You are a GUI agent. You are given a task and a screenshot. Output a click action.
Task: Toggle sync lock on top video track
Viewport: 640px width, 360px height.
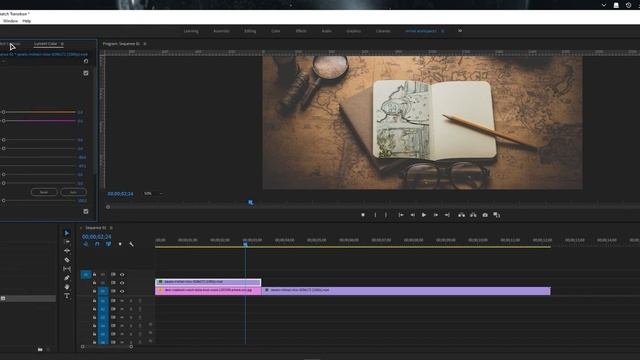click(x=113, y=275)
